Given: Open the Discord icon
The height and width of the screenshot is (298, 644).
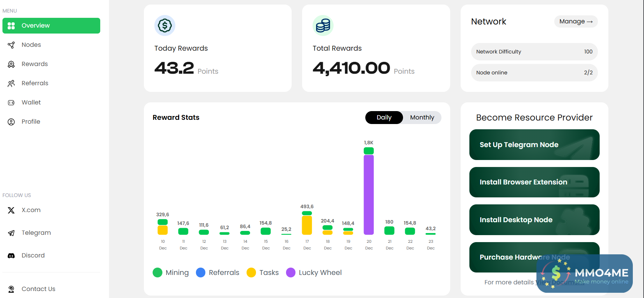Looking at the screenshot, I should [x=11, y=256].
